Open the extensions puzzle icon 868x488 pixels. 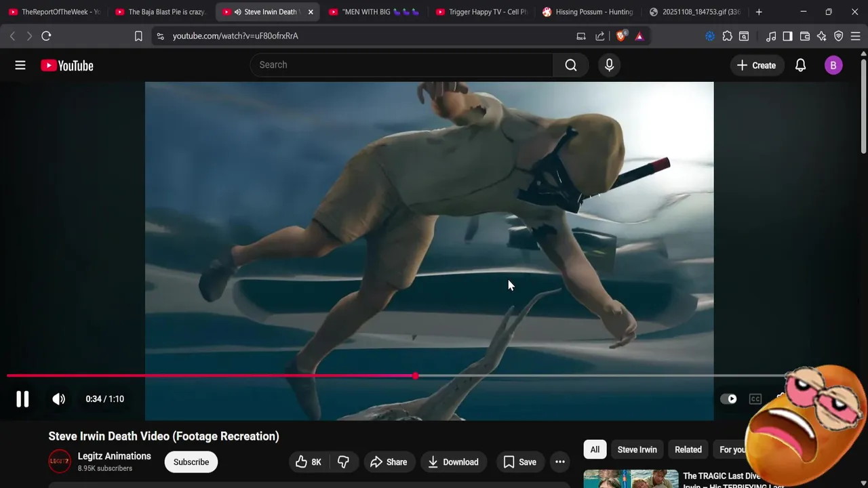click(727, 36)
